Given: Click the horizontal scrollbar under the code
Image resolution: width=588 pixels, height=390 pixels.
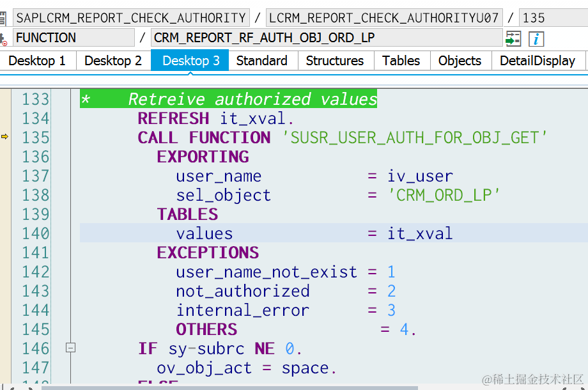Looking at the screenshot, I should coord(229,387).
